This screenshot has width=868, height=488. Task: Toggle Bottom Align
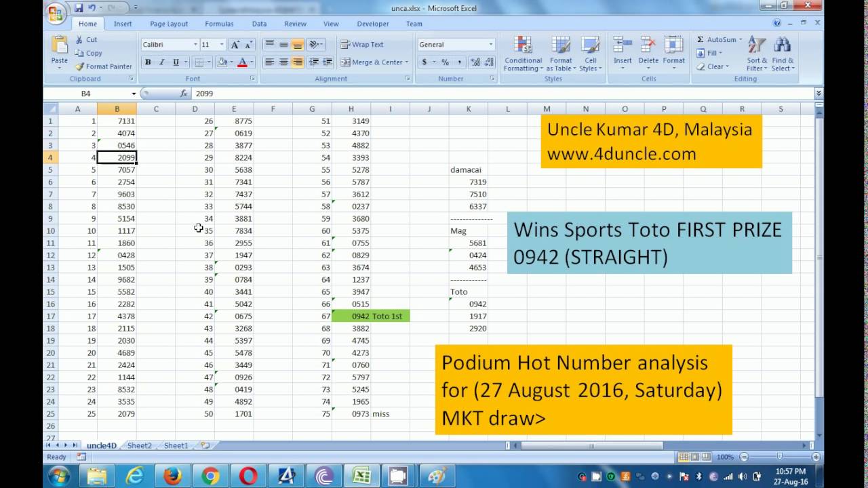298,45
